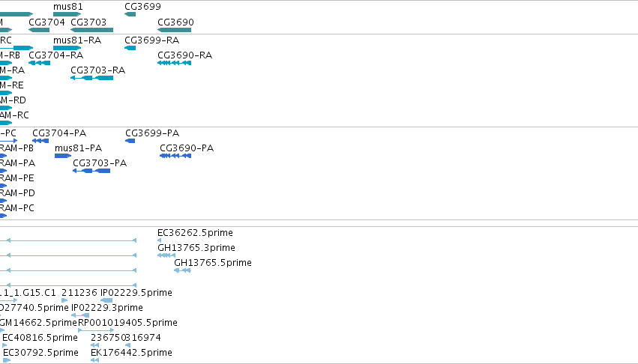Screen dimensions: 638x364
Task: Select the mus81 gene feature bar
Action: [67, 14]
